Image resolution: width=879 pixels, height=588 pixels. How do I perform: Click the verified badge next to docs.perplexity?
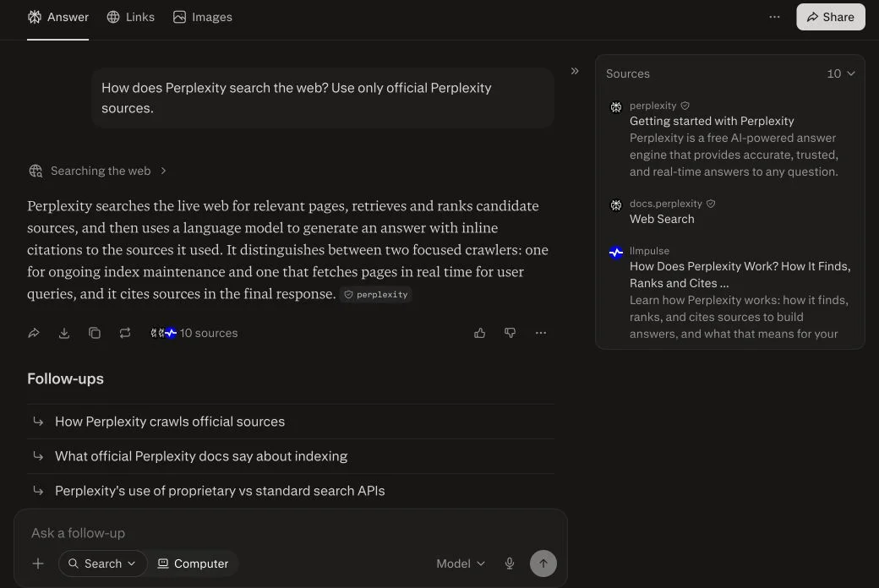point(711,204)
